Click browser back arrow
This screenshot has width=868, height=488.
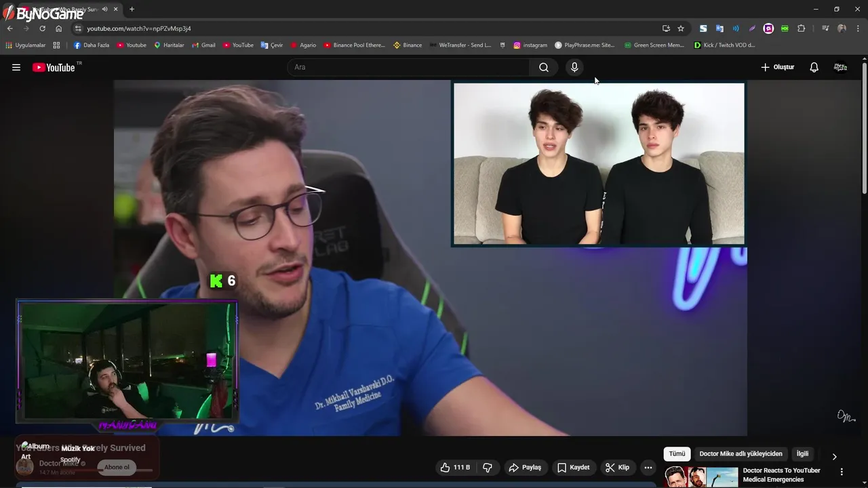point(9,28)
